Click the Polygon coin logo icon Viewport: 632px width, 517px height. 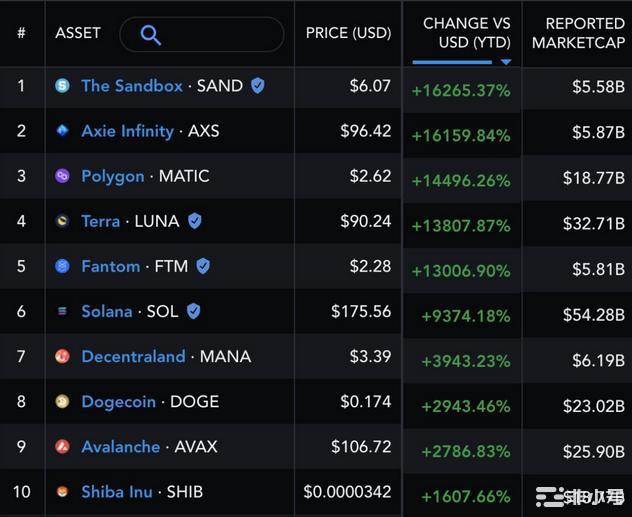coord(62,176)
